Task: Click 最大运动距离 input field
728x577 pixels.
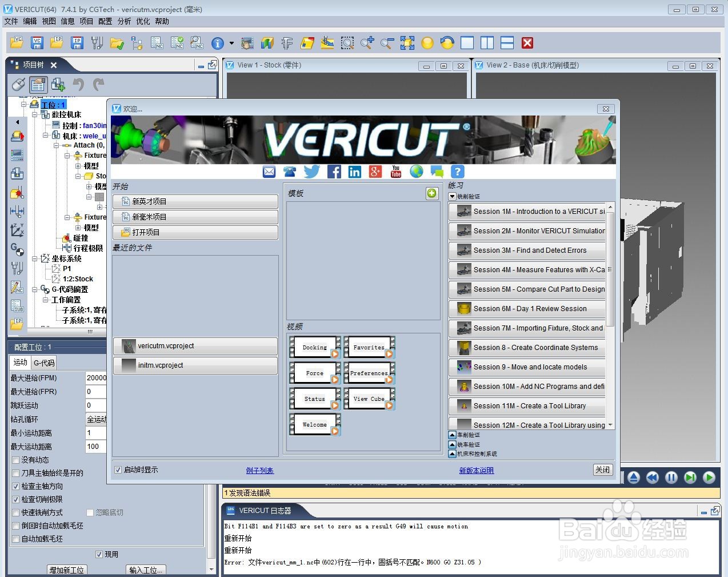Action: click(x=96, y=447)
